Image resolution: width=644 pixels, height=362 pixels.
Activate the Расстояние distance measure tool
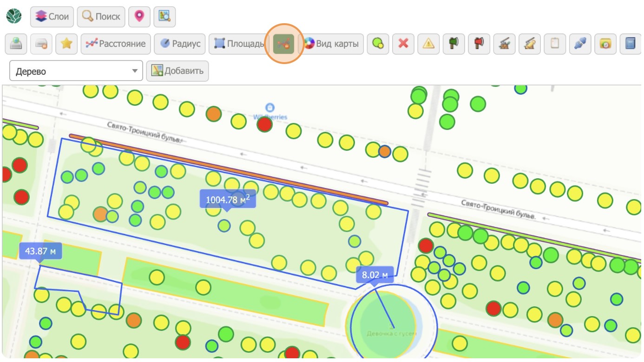(x=116, y=44)
